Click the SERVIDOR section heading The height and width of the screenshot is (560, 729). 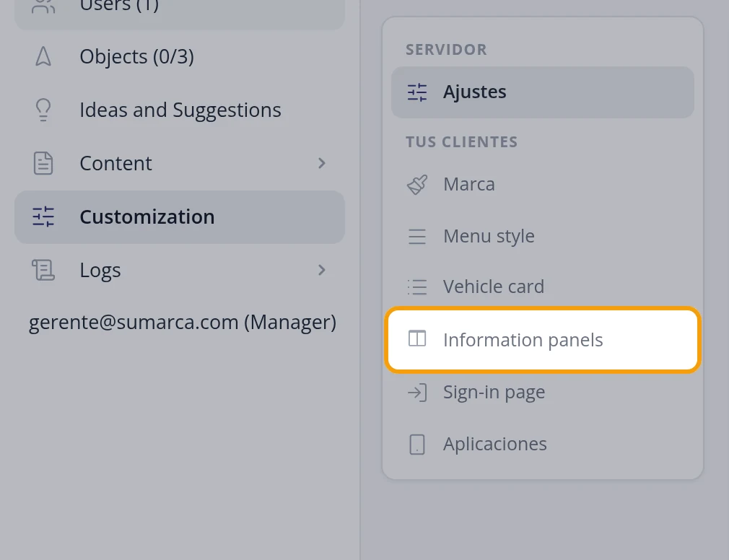(446, 50)
